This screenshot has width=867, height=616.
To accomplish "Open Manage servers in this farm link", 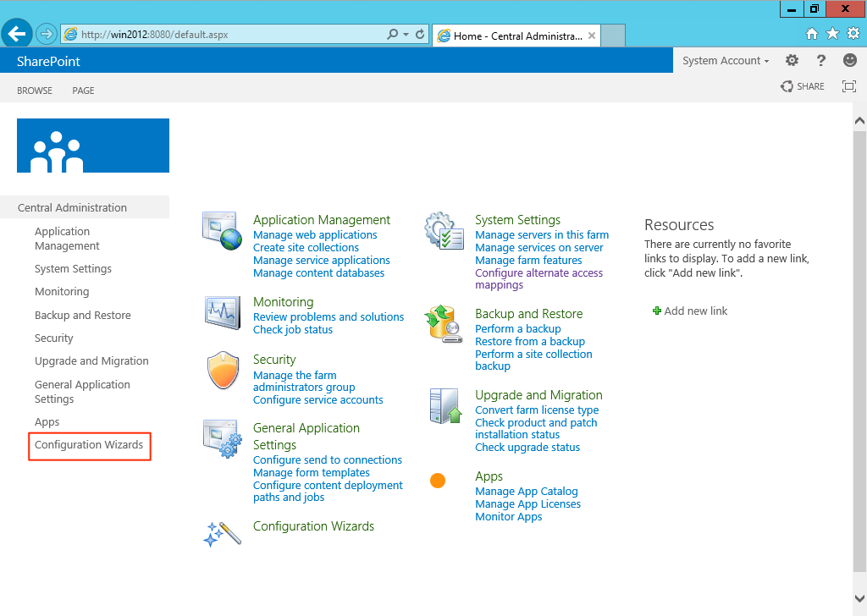I will pos(542,234).
